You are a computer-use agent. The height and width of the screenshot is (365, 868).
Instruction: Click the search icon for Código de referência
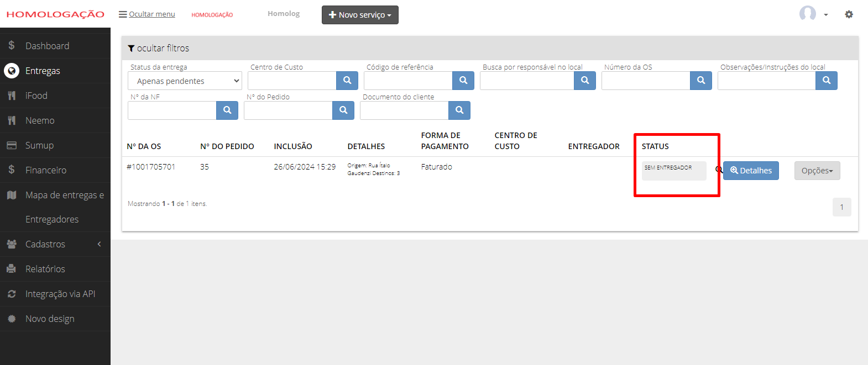[463, 81]
